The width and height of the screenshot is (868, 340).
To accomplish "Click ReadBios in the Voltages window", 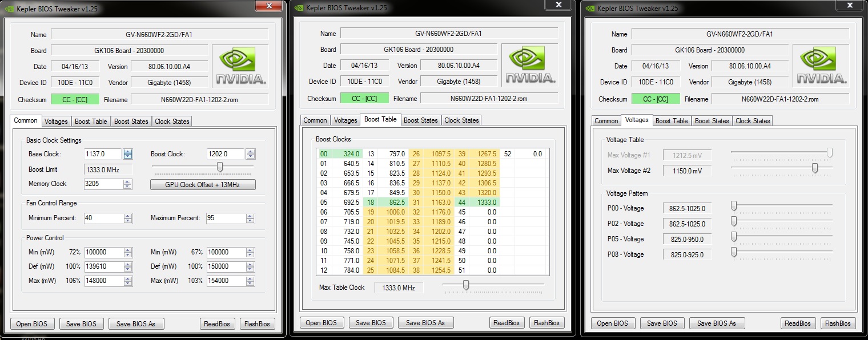I will 797,323.
